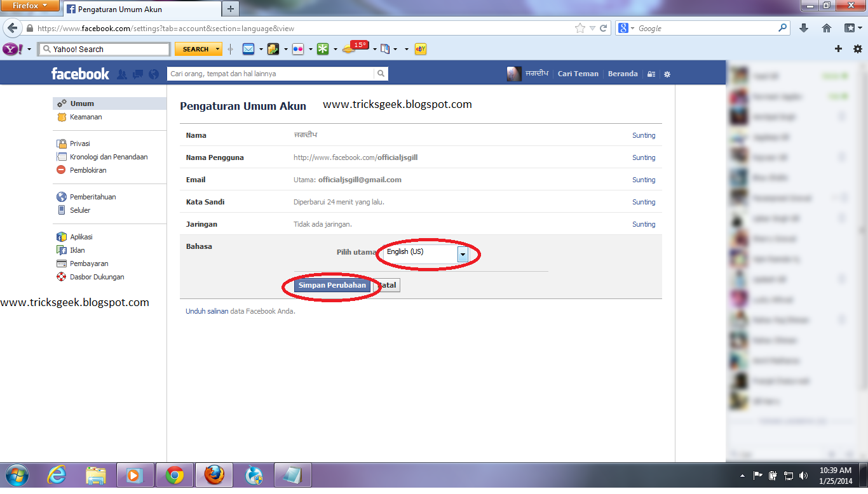Click the Yahoo! logo in the toolbar
The image size is (868, 494).
tap(13, 49)
